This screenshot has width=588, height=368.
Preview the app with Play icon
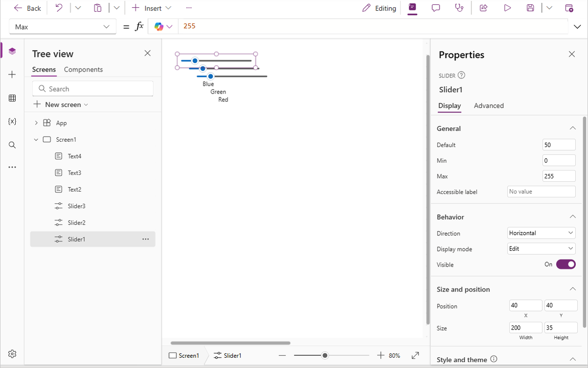(507, 8)
